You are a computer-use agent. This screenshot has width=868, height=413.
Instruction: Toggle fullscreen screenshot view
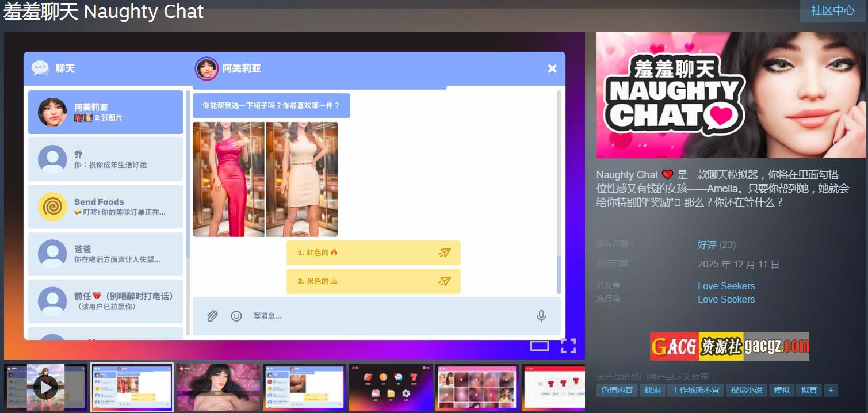568,346
